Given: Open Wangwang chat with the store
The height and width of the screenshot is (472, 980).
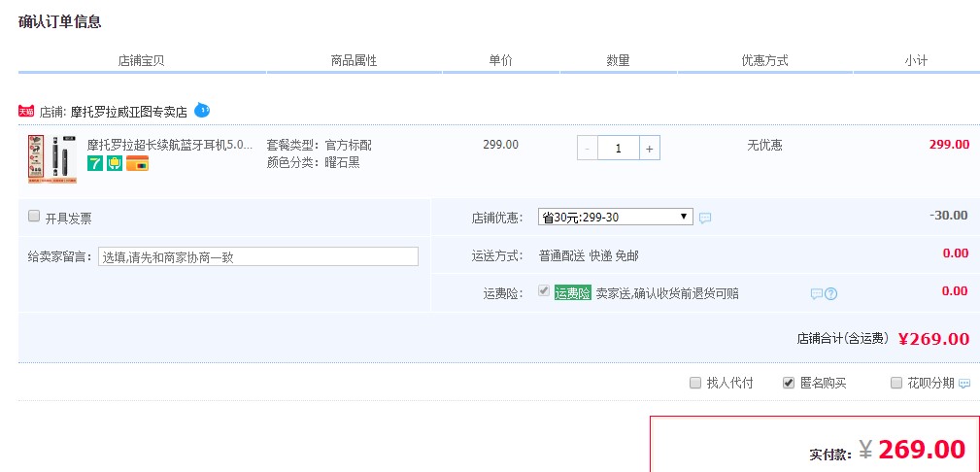Looking at the screenshot, I should pyautogui.click(x=202, y=110).
